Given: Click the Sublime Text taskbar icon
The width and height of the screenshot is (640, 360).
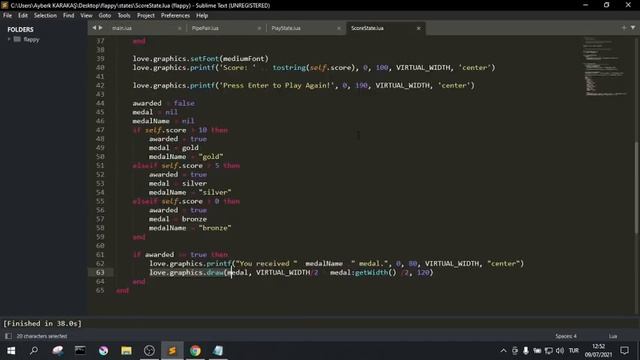Looking at the screenshot, I should click(172, 351).
